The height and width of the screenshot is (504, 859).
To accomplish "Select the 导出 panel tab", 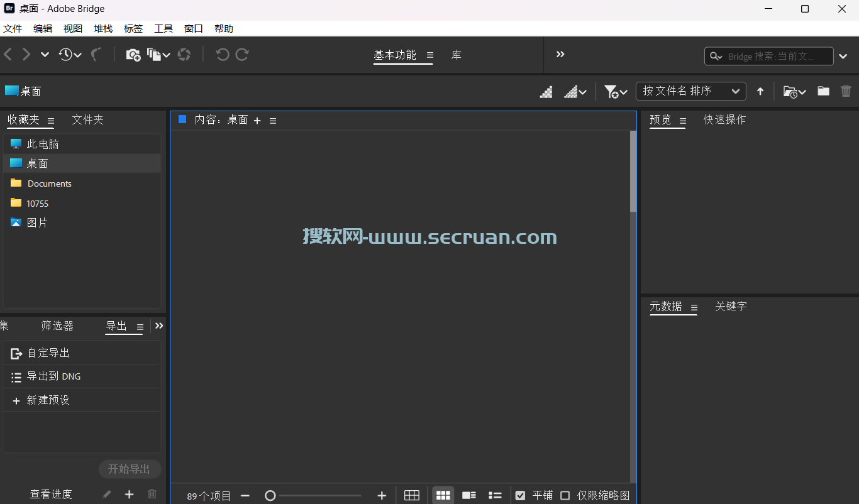I will [x=116, y=326].
